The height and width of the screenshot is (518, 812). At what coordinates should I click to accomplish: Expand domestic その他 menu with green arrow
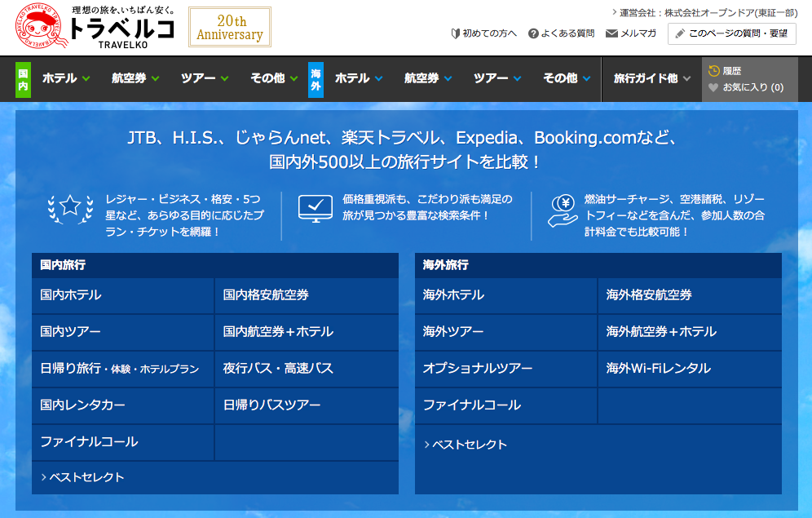click(274, 78)
